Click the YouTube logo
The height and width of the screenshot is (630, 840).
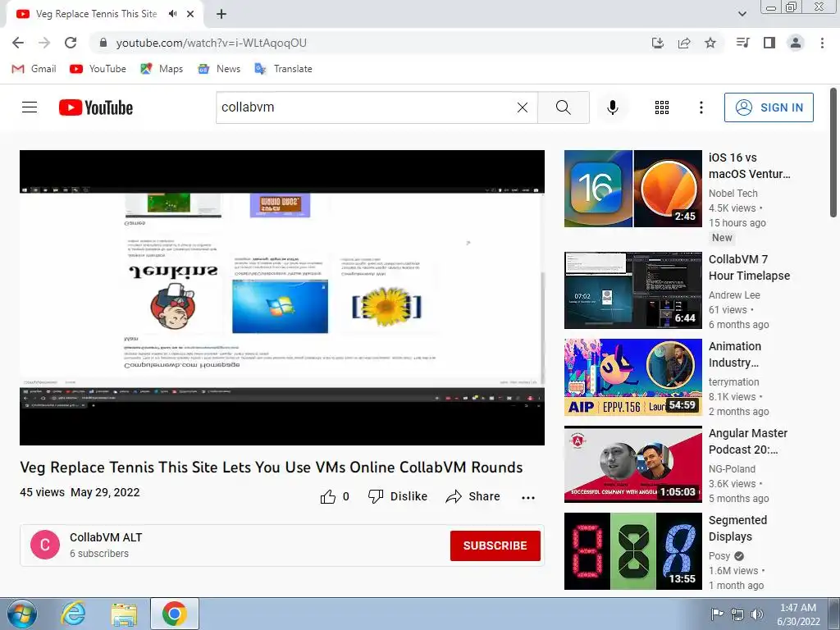(x=96, y=107)
